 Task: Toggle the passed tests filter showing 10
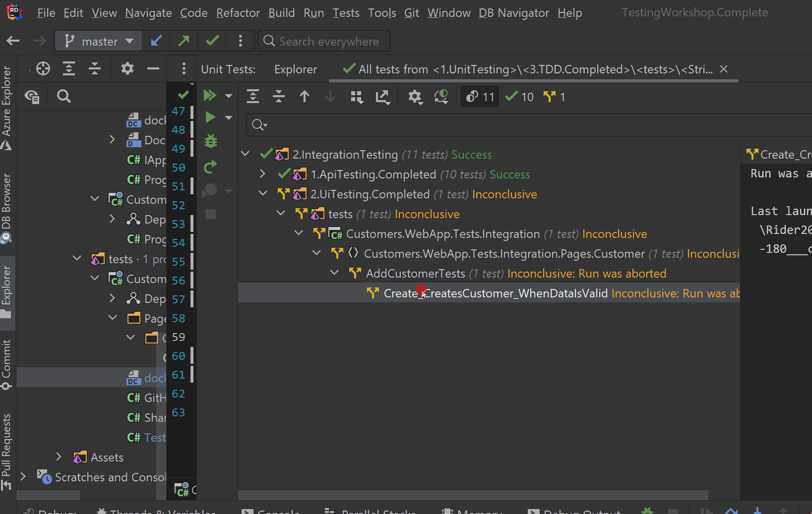tap(519, 97)
